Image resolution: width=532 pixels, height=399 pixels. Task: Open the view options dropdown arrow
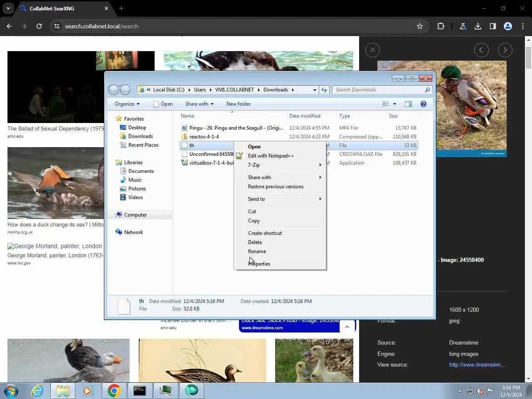pyautogui.click(x=395, y=104)
